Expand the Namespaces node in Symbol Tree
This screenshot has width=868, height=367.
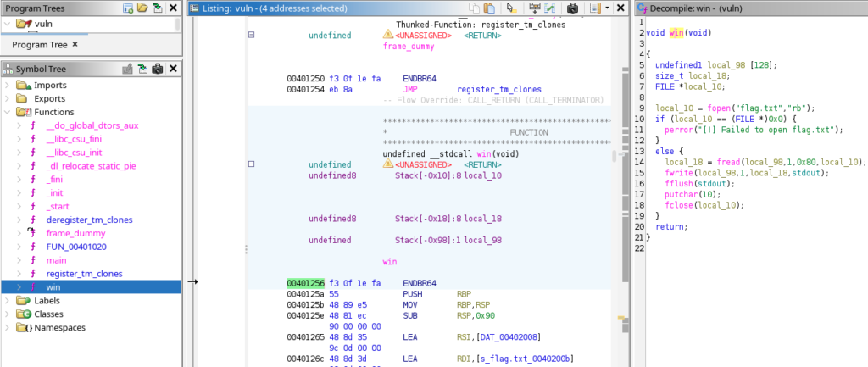click(x=7, y=327)
